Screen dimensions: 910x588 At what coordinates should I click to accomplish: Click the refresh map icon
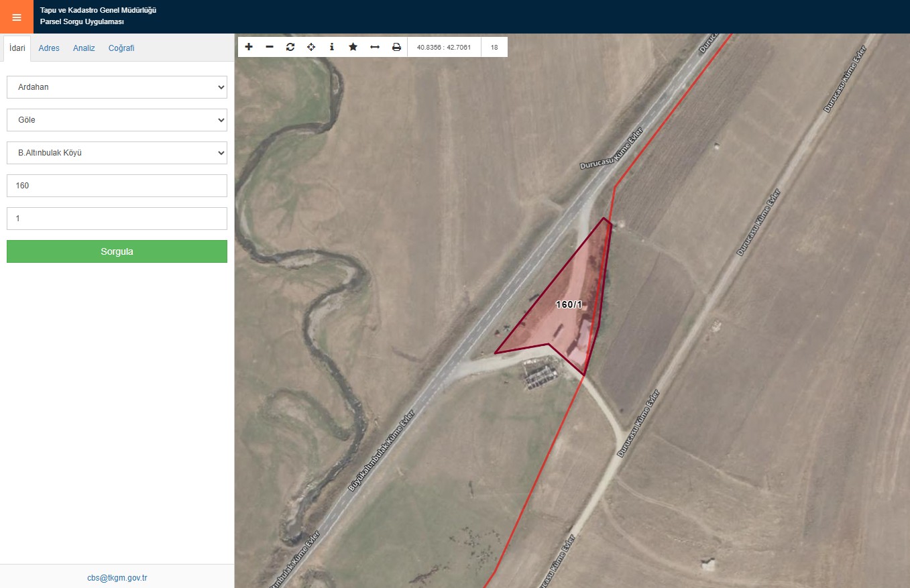(290, 47)
